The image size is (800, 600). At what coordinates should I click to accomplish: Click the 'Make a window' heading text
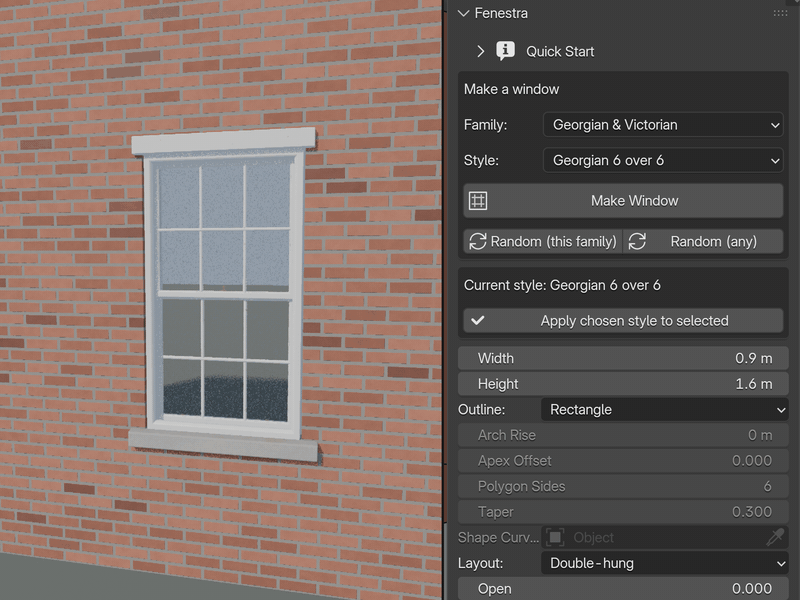tap(511, 89)
